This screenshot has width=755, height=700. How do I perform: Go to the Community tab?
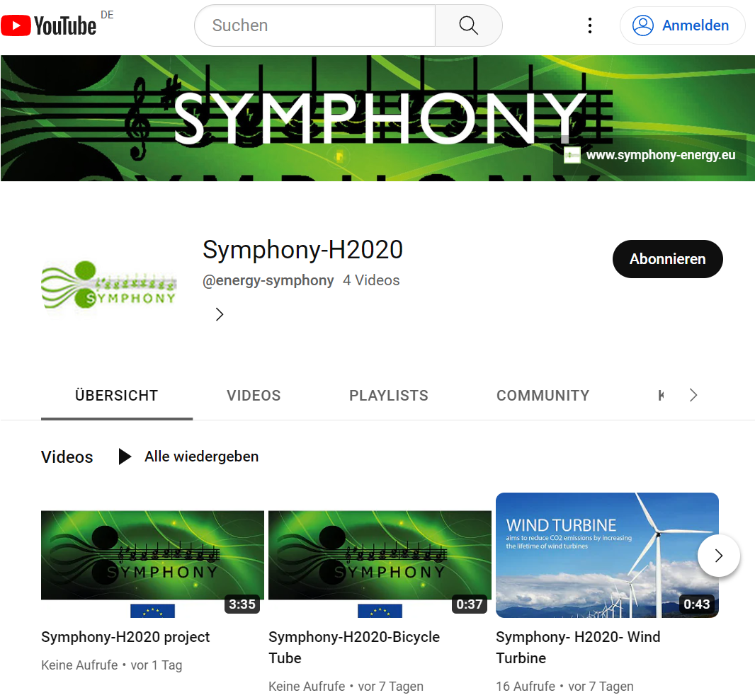click(x=543, y=396)
